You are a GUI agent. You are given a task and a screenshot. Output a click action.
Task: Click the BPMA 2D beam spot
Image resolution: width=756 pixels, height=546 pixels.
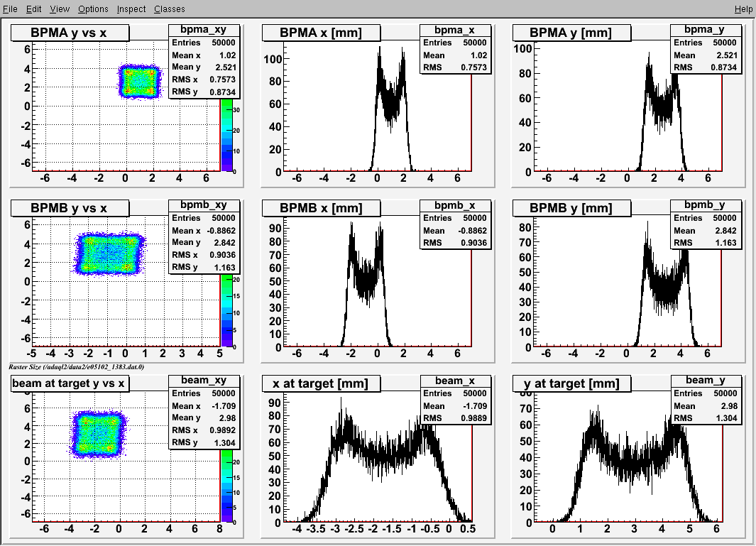(139, 82)
